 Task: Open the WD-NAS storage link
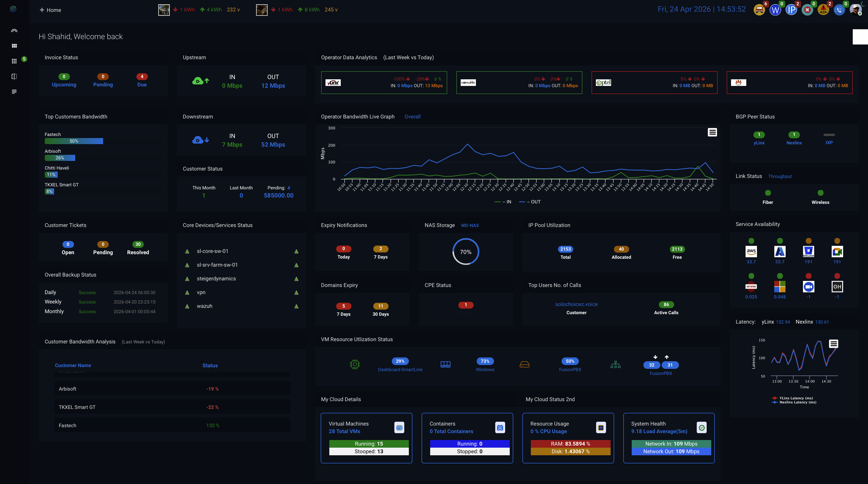[x=469, y=225]
